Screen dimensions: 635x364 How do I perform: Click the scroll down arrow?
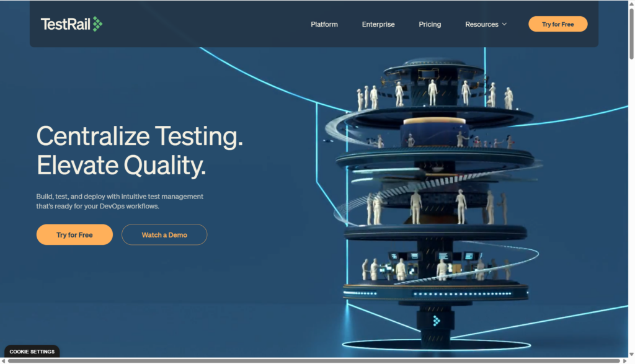click(x=631, y=353)
